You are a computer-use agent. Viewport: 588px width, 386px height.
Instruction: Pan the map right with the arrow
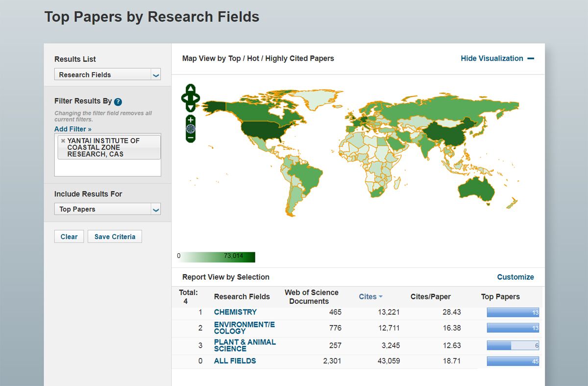pos(197,98)
